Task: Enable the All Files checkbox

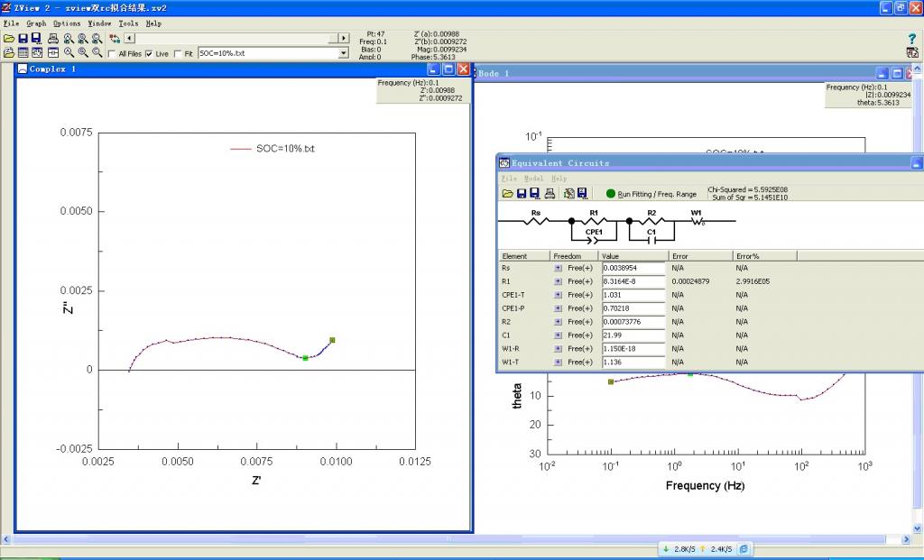Action: [111, 53]
